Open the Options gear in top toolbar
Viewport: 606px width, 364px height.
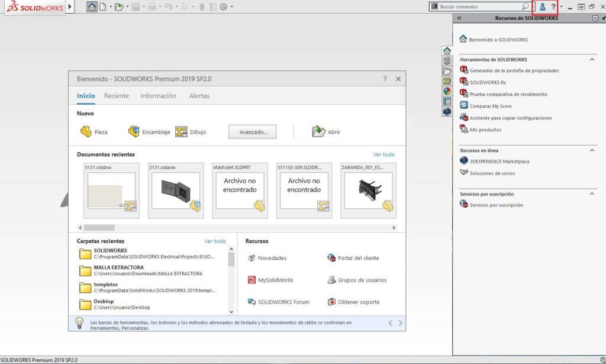(223, 7)
